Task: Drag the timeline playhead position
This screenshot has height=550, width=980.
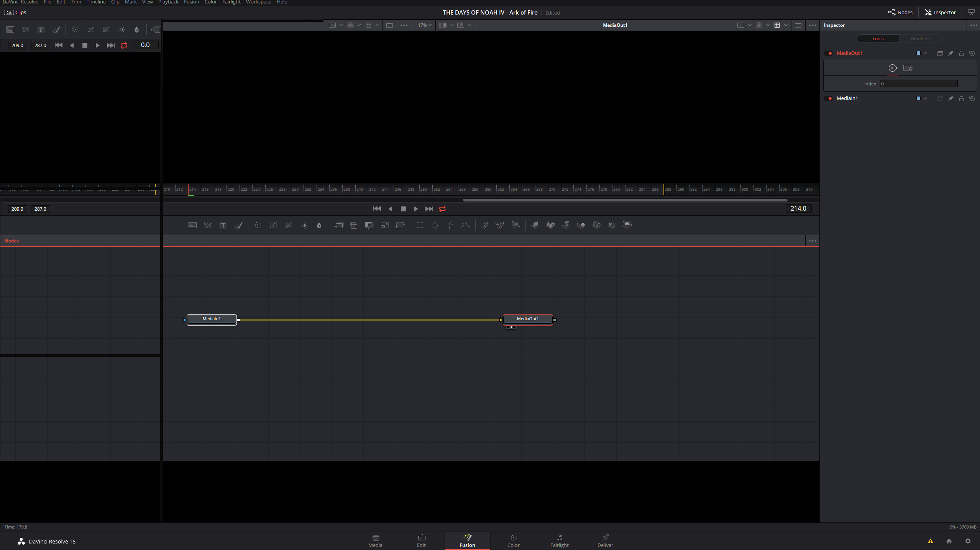Action: click(x=189, y=189)
